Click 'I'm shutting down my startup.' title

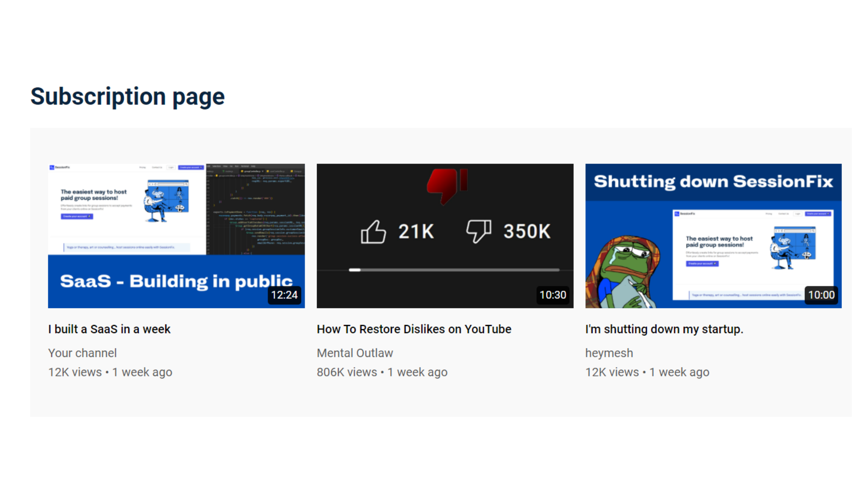click(664, 329)
